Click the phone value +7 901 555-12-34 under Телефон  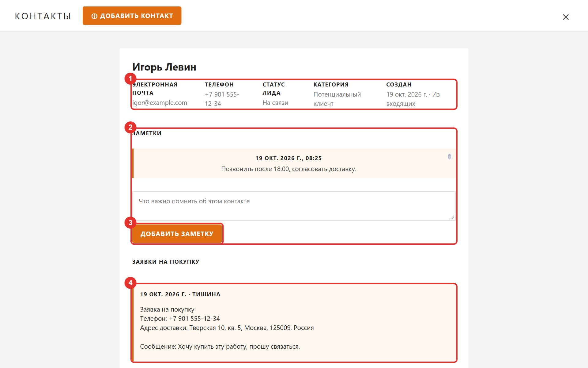coord(222,99)
